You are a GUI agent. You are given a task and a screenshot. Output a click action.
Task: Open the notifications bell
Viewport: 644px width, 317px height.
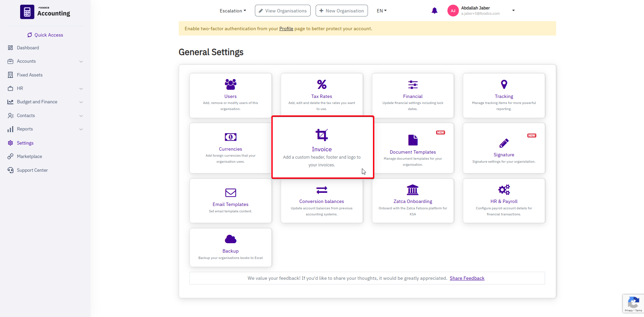434,10
